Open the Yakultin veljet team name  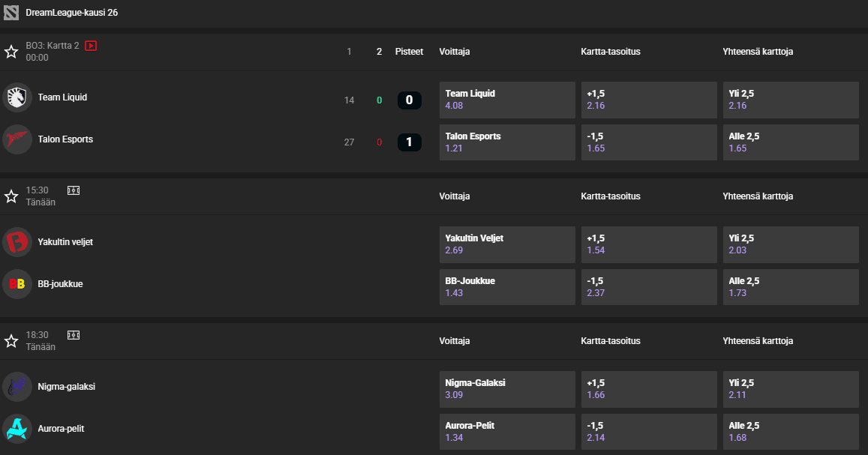(x=65, y=241)
